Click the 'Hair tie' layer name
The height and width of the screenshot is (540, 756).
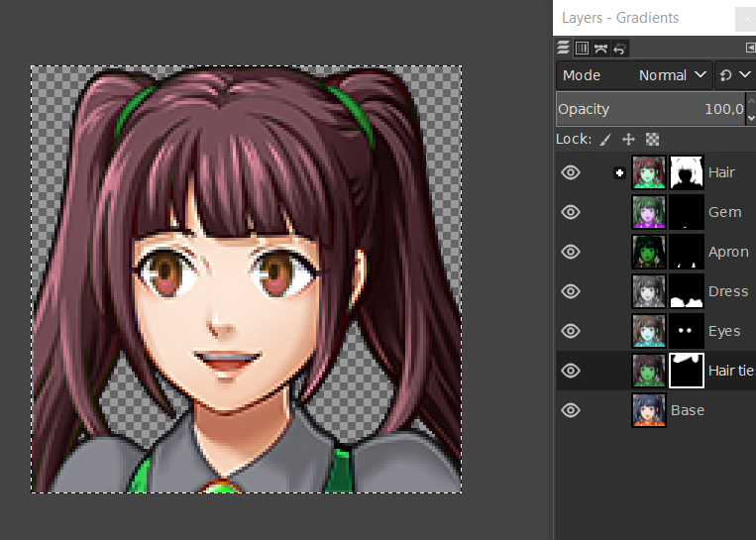732,371
